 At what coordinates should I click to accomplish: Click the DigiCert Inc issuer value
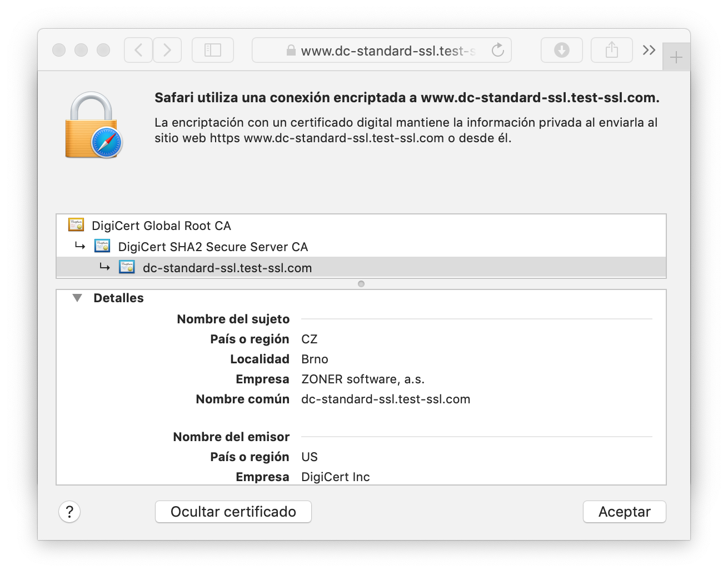tap(336, 477)
